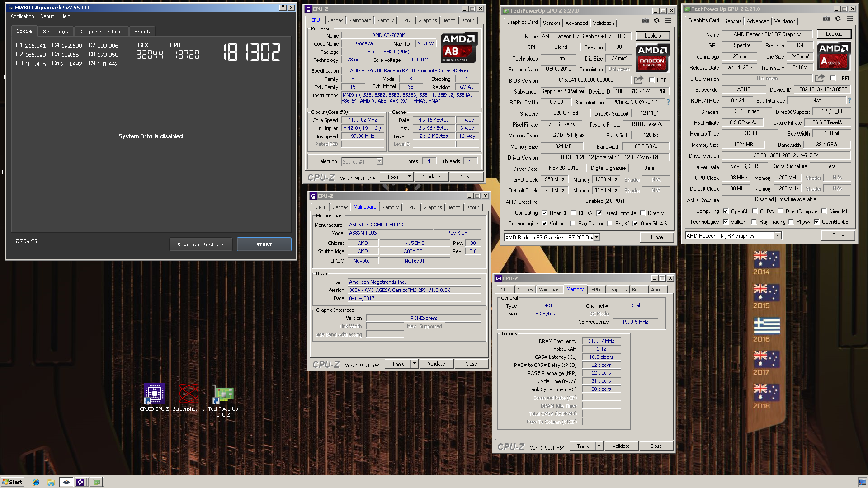
Task: Toggle OpenGL 4.6 checkbox in right GPU-Z
Action: click(816, 222)
